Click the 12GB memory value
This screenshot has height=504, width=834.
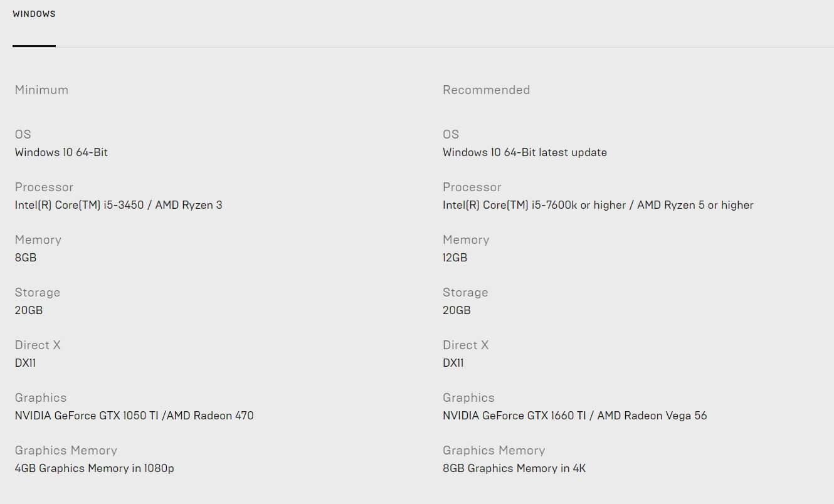pyautogui.click(x=455, y=258)
